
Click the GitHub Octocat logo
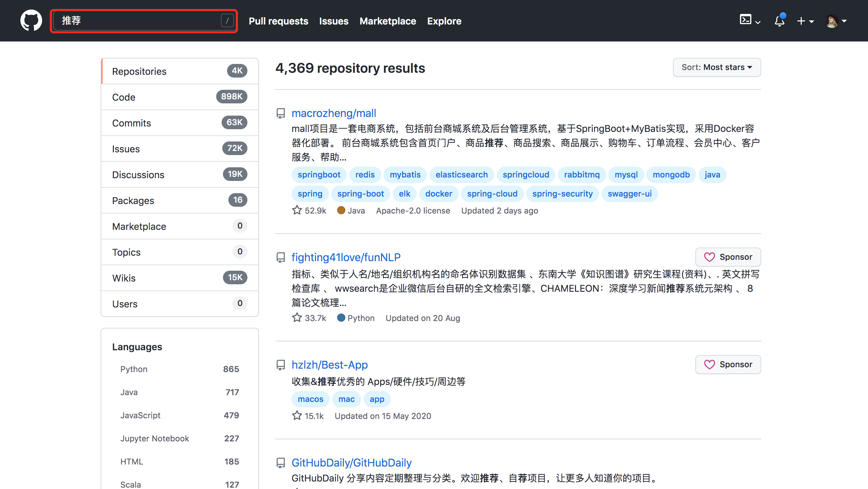click(x=31, y=20)
